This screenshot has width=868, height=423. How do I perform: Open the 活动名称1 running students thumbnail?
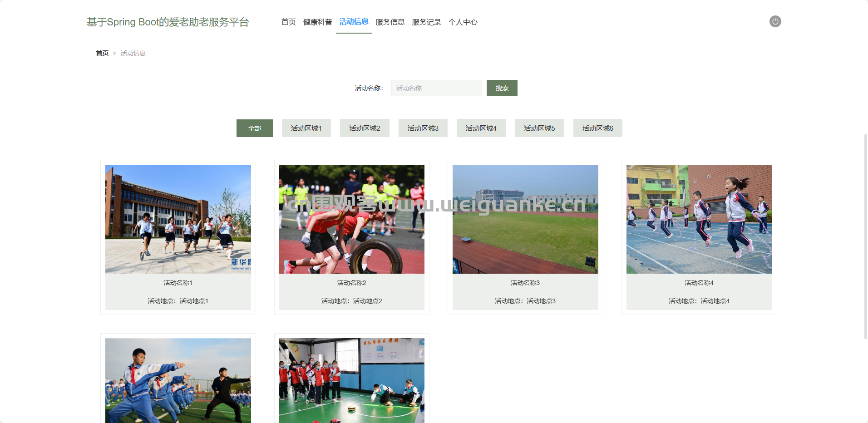[178, 219]
